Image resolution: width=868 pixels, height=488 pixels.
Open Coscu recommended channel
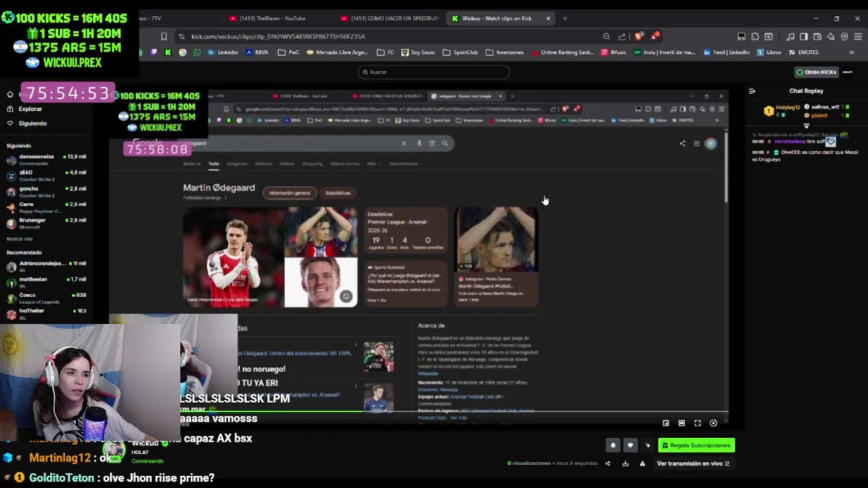[x=46, y=298]
